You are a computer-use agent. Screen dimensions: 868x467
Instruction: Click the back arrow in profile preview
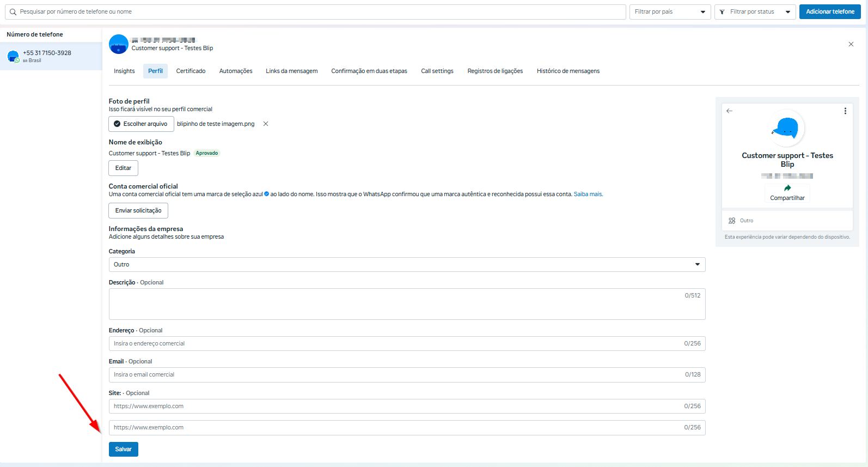[729, 111]
